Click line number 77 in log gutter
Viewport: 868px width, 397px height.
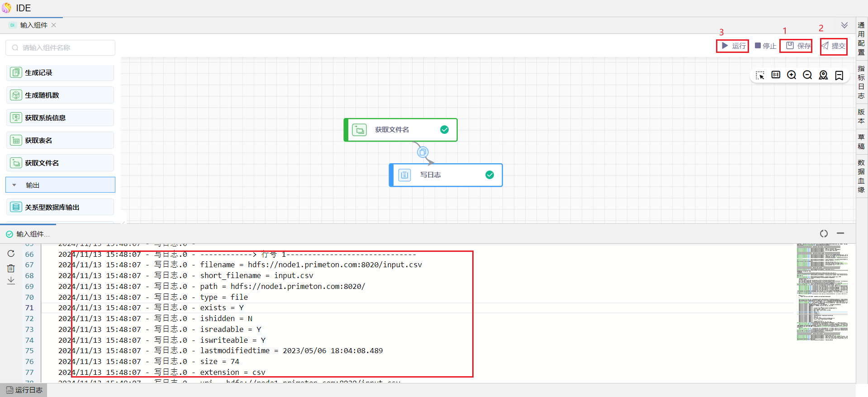29,373
